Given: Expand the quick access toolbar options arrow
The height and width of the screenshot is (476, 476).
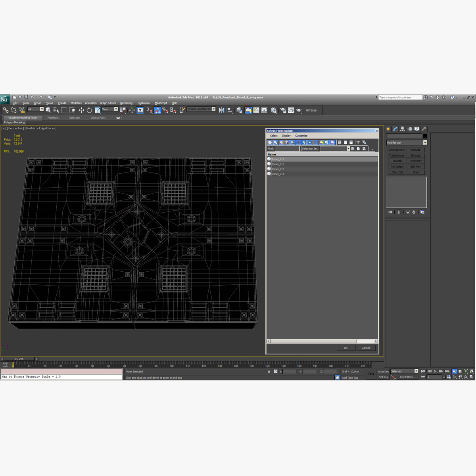Looking at the screenshot, I should pyautogui.click(x=55, y=97).
